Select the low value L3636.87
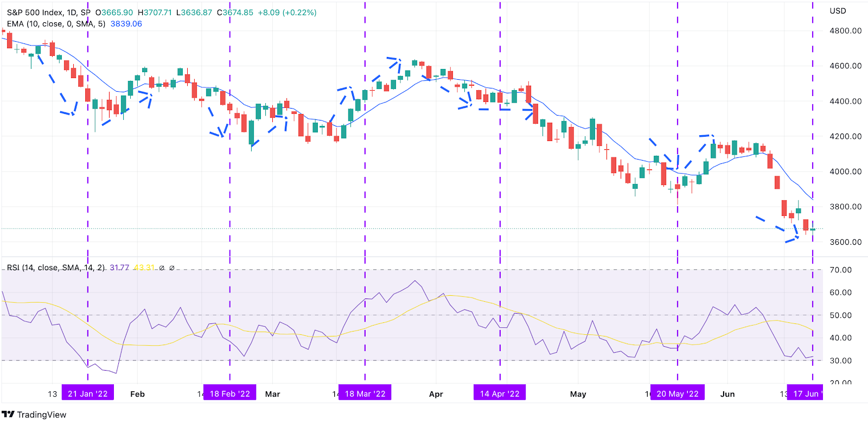The height and width of the screenshot is (426, 868). (x=194, y=12)
